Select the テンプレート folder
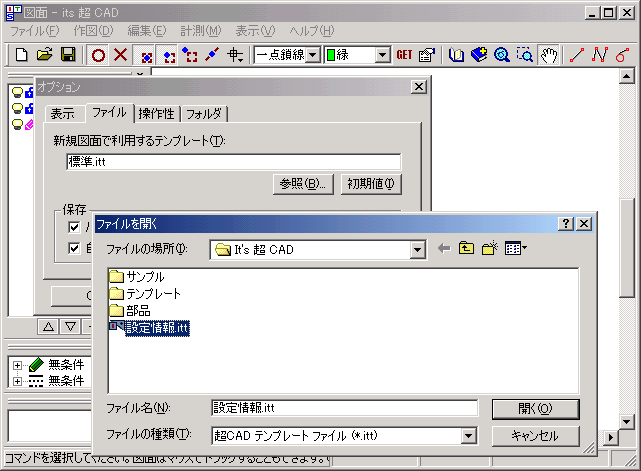 tap(145, 294)
